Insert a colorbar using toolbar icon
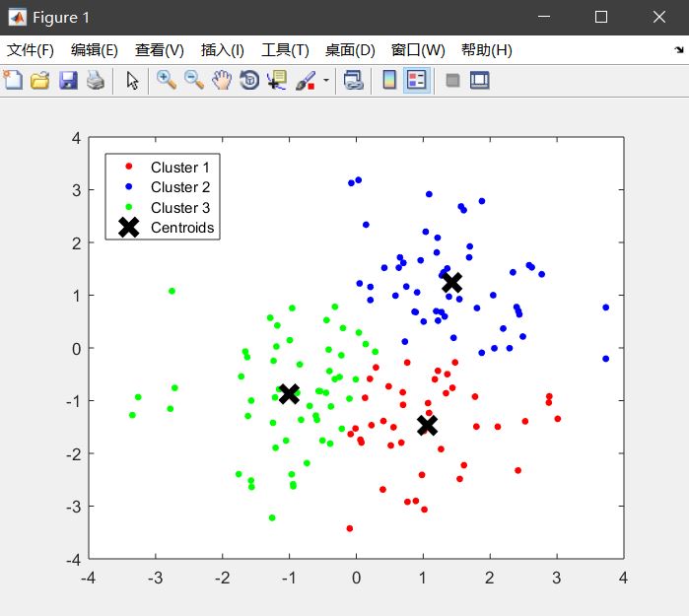This screenshot has width=689, height=616. coord(389,81)
